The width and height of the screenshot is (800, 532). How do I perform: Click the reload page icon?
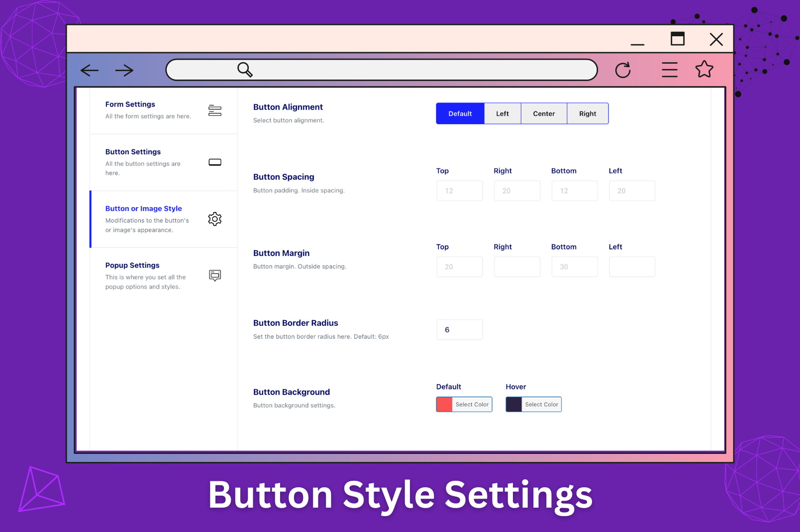point(623,70)
